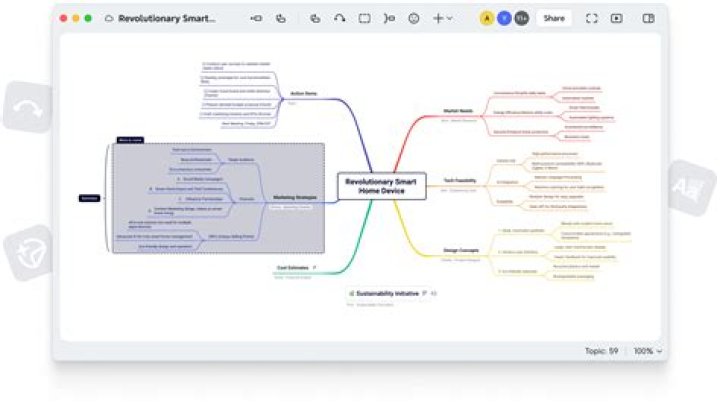This screenshot has width=720, height=419.
Task: Click the yellow collaborator avatar A
Action: pos(487,18)
